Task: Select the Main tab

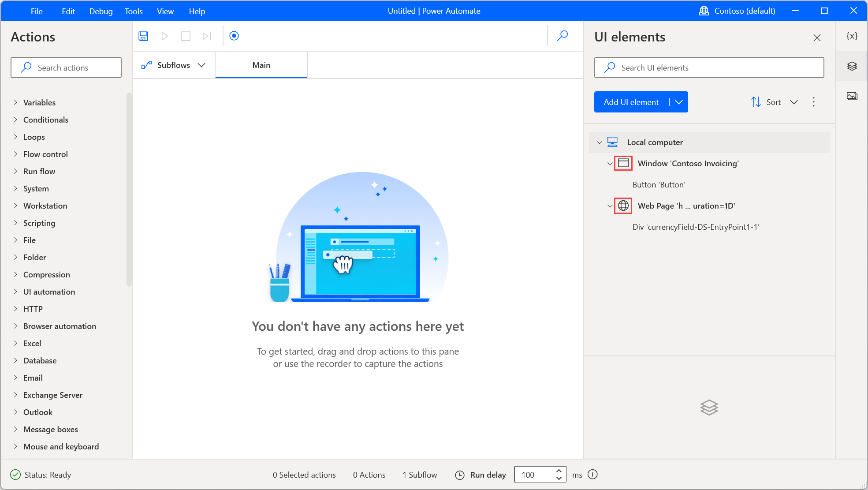Action: click(261, 65)
